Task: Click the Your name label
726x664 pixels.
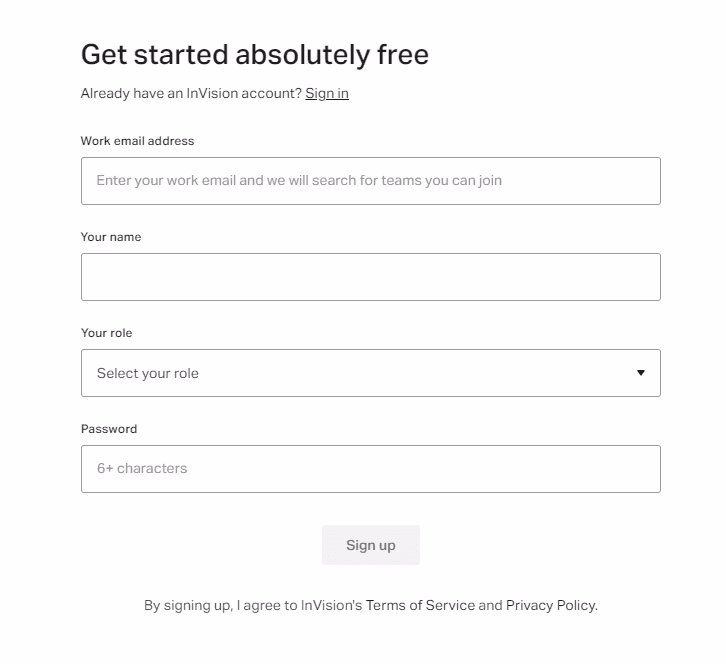Action: point(111,237)
